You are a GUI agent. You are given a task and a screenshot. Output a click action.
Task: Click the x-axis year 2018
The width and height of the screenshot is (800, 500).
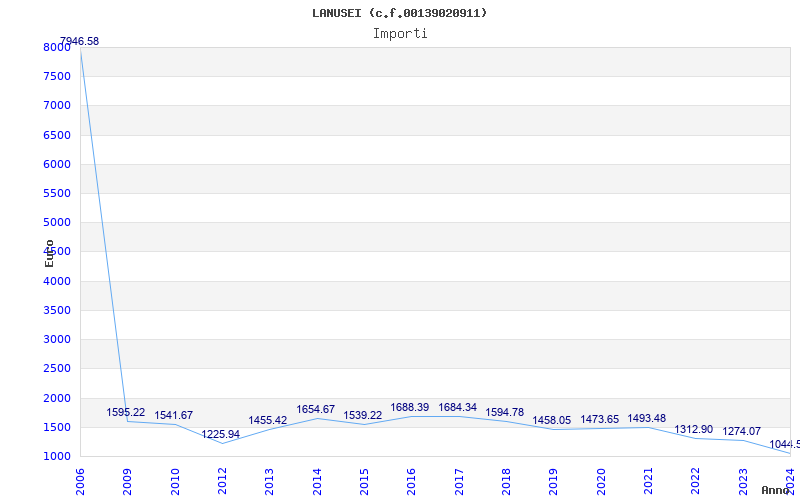(x=506, y=482)
